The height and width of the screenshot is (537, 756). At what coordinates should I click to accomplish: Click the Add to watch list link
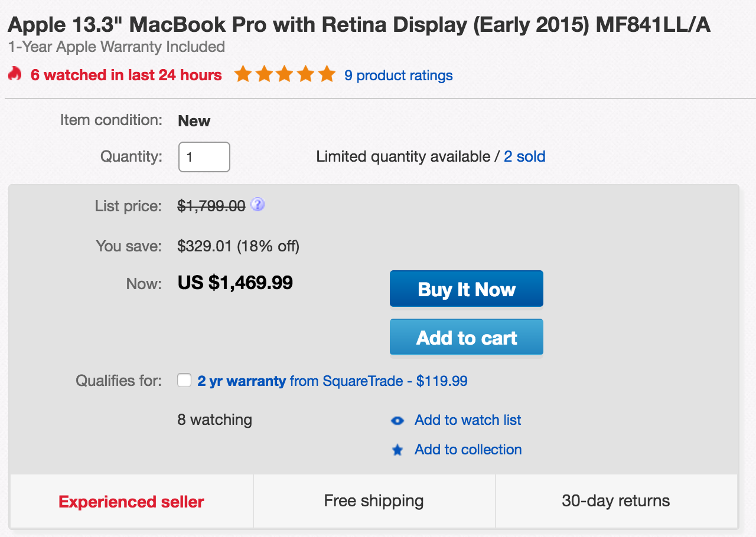[x=468, y=420]
